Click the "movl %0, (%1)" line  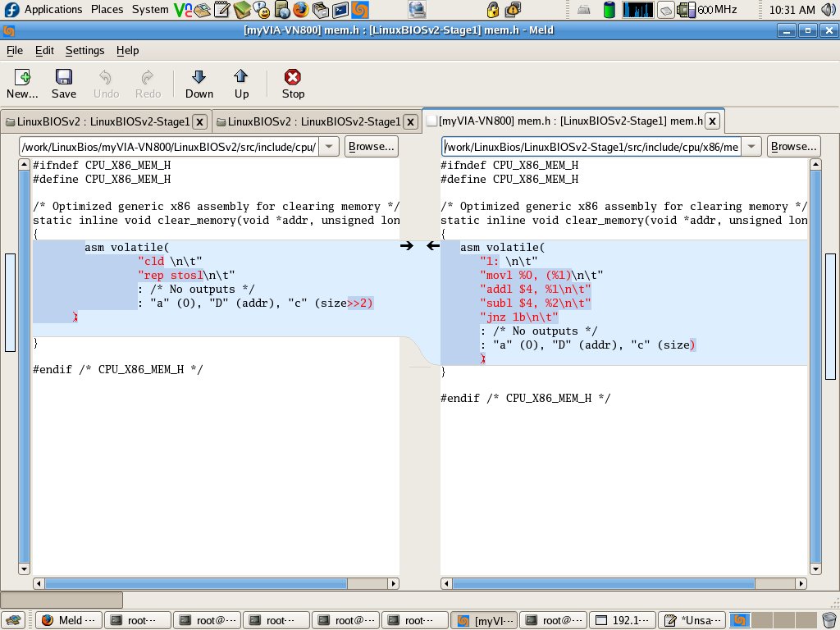pos(541,276)
